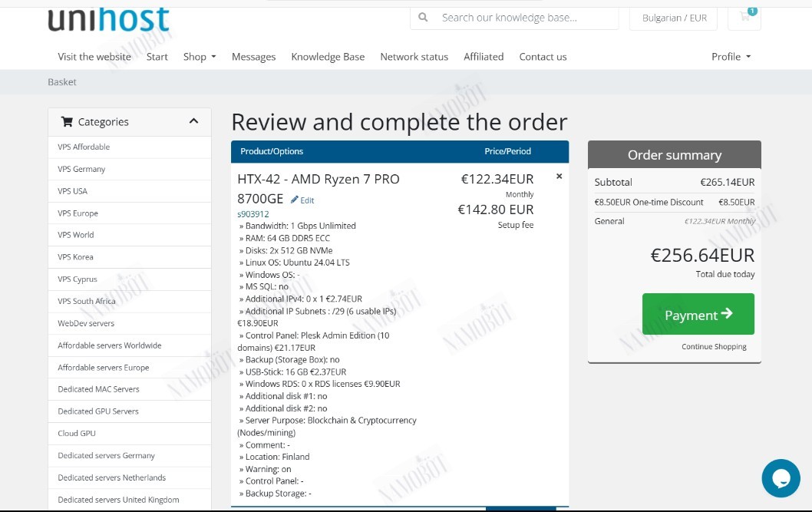Image resolution: width=812 pixels, height=512 pixels.
Task: Click the Basket breadcrumb
Action: [x=62, y=82]
